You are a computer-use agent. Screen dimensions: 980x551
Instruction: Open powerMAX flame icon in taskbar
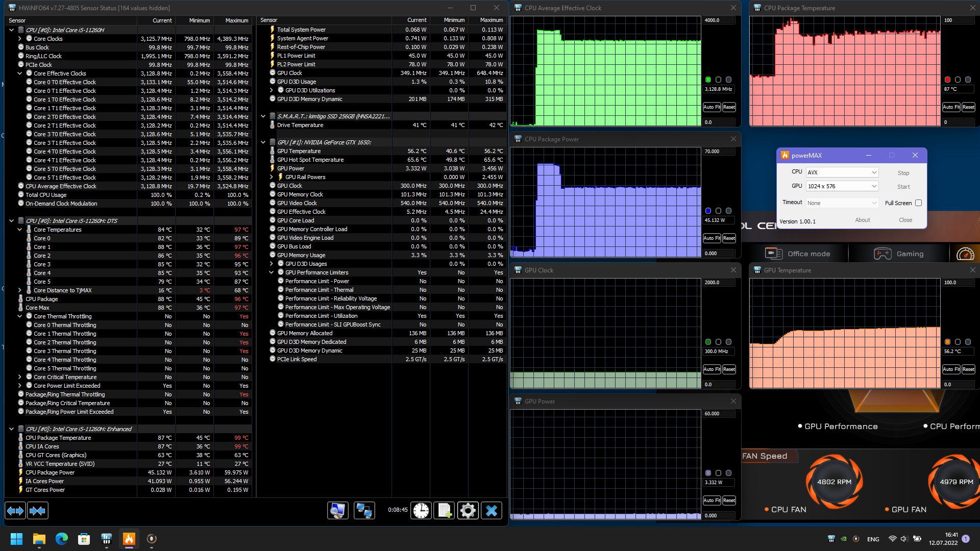tap(129, 539)
